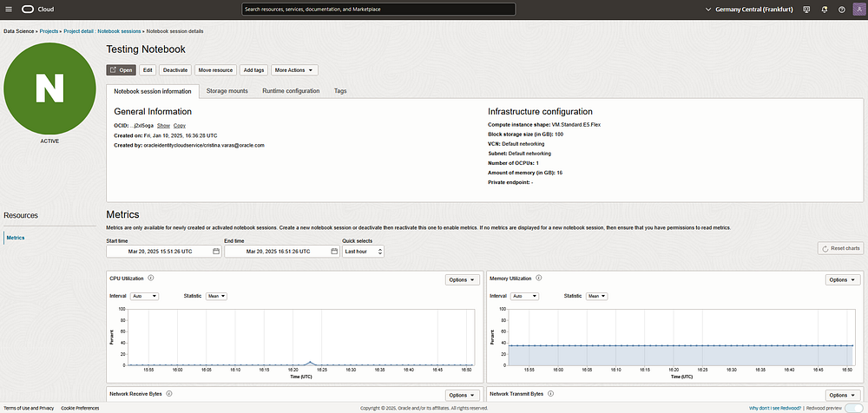Viewport: 868px width, 413px height.
Task: Select Metrics in Resources sidebar
Action: tap(16, 238)
